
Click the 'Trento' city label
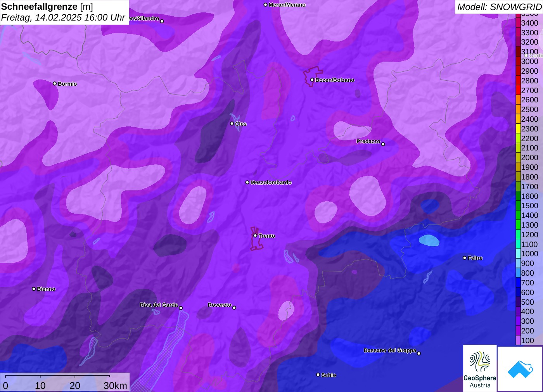click(267, 236)
